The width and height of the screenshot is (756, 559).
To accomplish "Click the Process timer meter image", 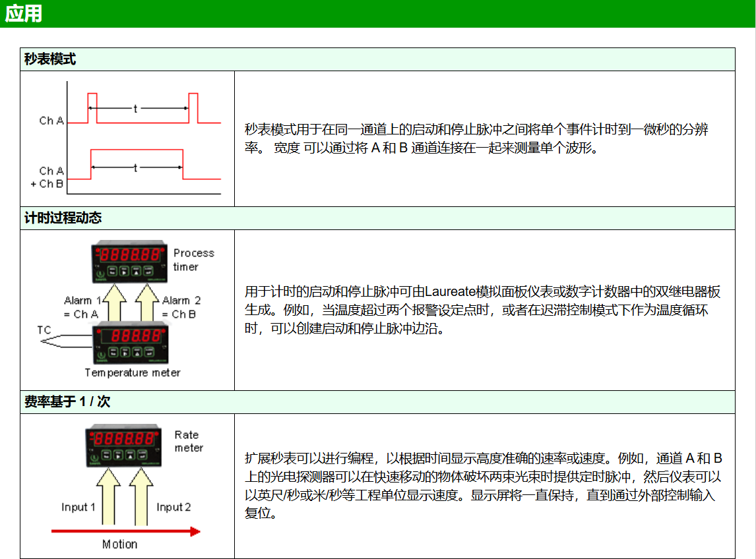I will [x=130, y=261].
